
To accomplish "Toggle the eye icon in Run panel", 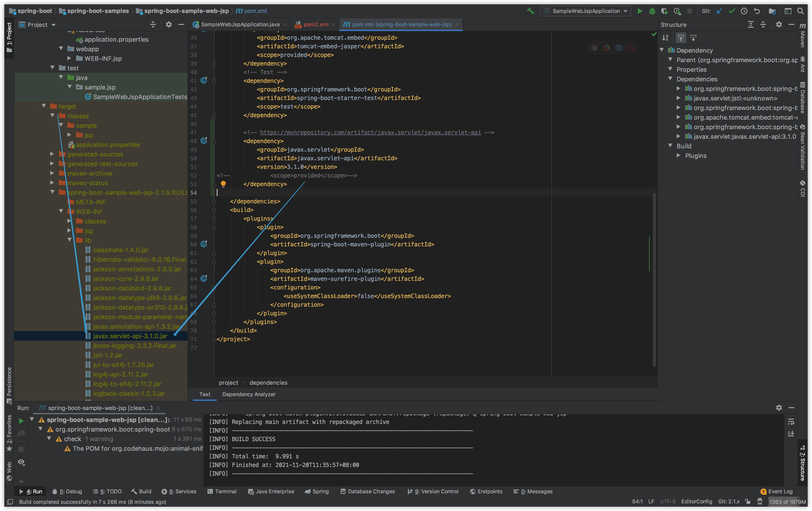I will (21, 462).
